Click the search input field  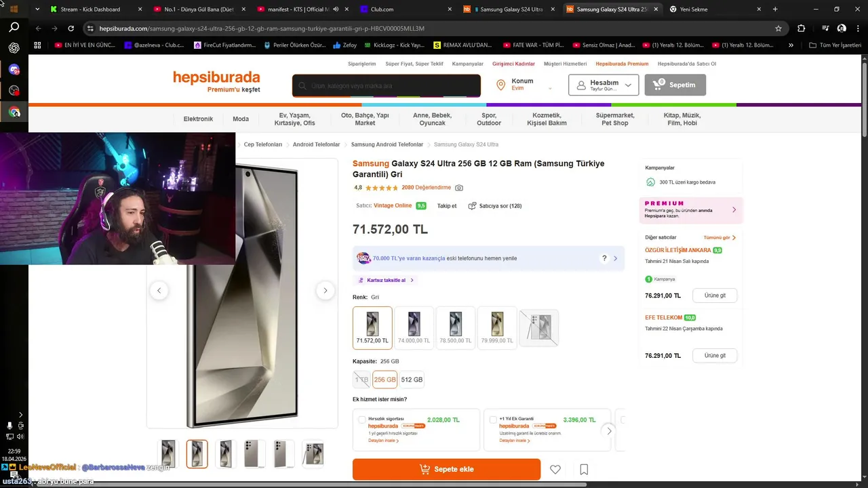click(387, 86)
